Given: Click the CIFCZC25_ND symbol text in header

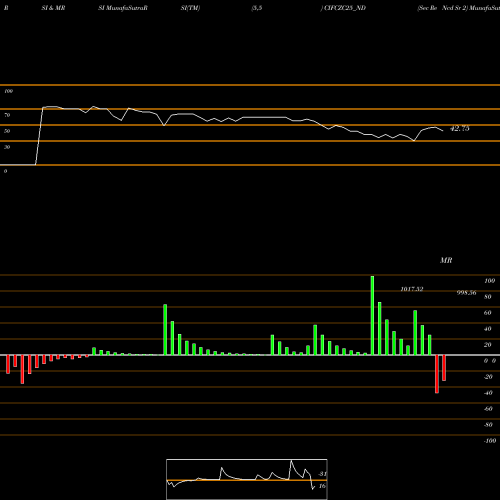Looking at the screenshot, I should [x=345, y=8].
